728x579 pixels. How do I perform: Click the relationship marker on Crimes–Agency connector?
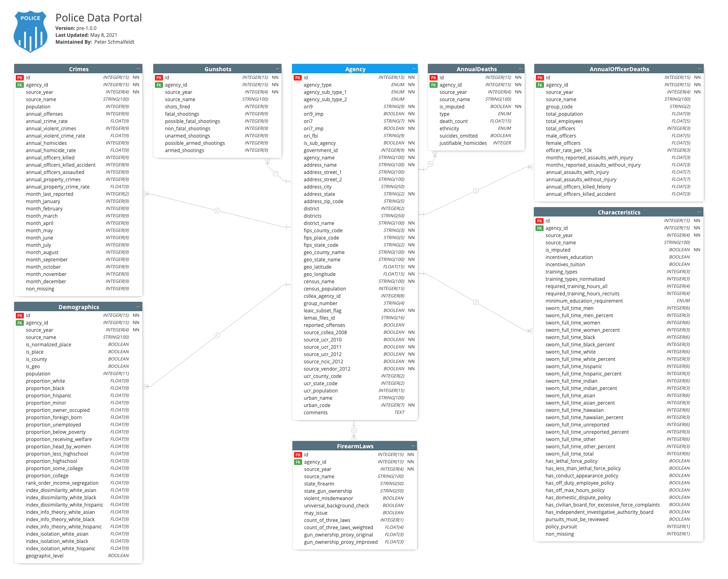pyautogui.click(x=217, y=210)
